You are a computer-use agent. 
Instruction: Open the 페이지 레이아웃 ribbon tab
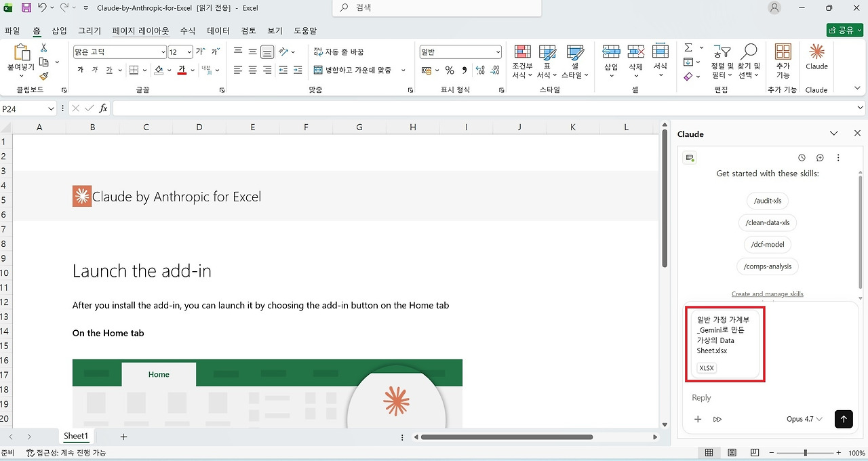(140, 31)
